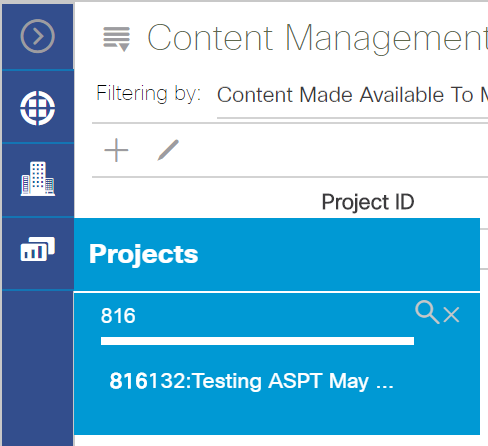Open the bar chart reports sidebar icon

[38, 249]
